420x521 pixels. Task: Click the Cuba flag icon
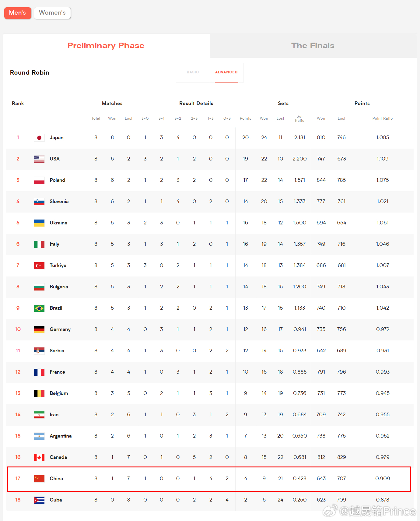pos(39,500)
